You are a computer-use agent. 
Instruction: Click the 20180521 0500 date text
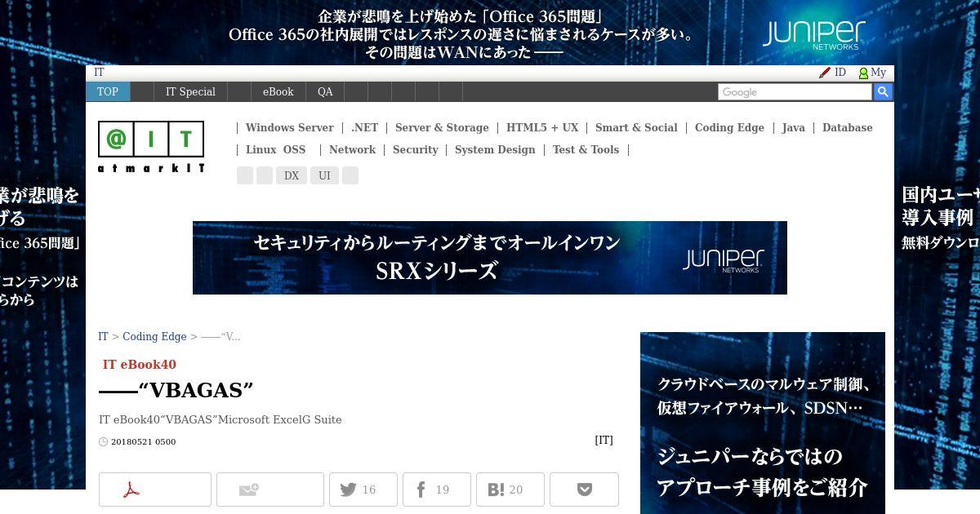pos(143,442)
